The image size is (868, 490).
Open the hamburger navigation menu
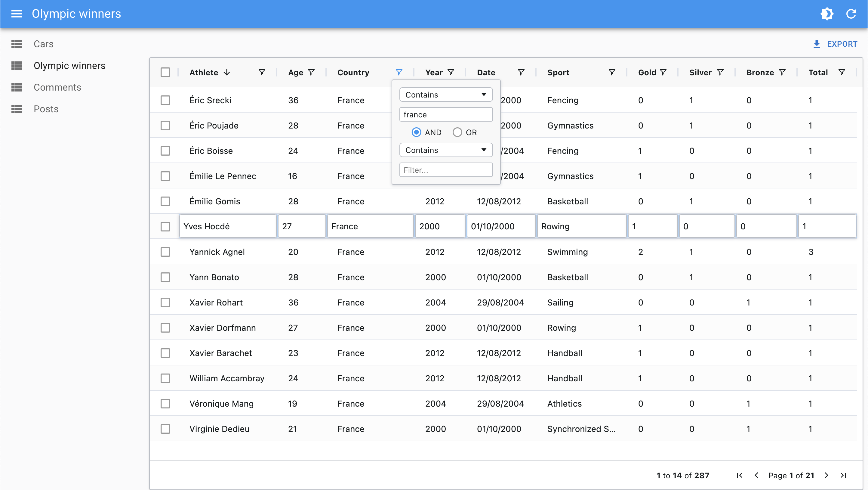17,14
